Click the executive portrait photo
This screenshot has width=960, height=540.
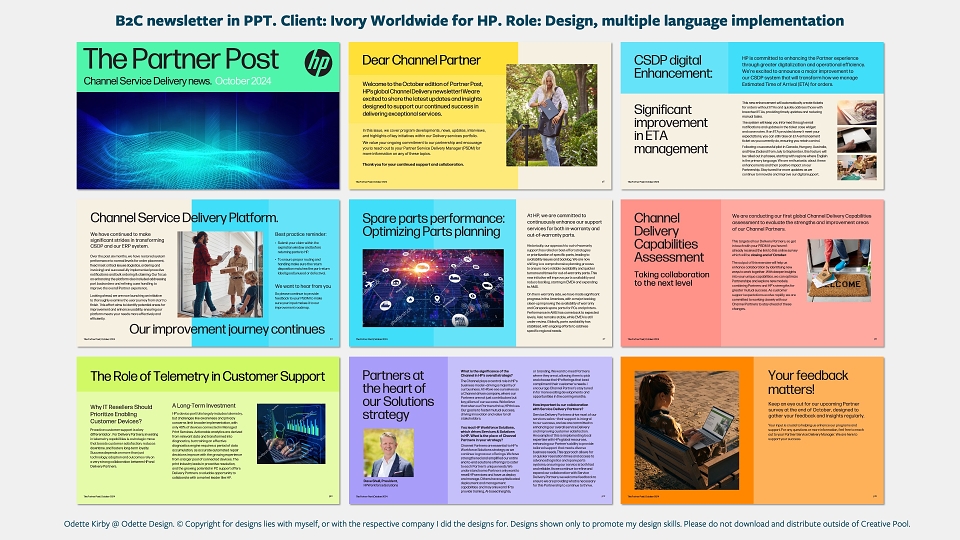tap(389, 453)
